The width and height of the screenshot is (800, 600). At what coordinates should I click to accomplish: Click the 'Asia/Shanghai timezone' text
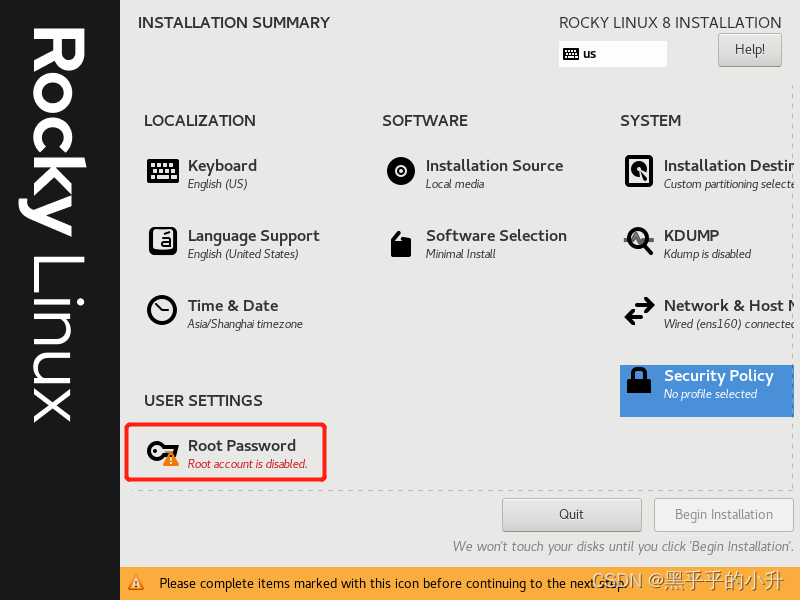(245, 324)
